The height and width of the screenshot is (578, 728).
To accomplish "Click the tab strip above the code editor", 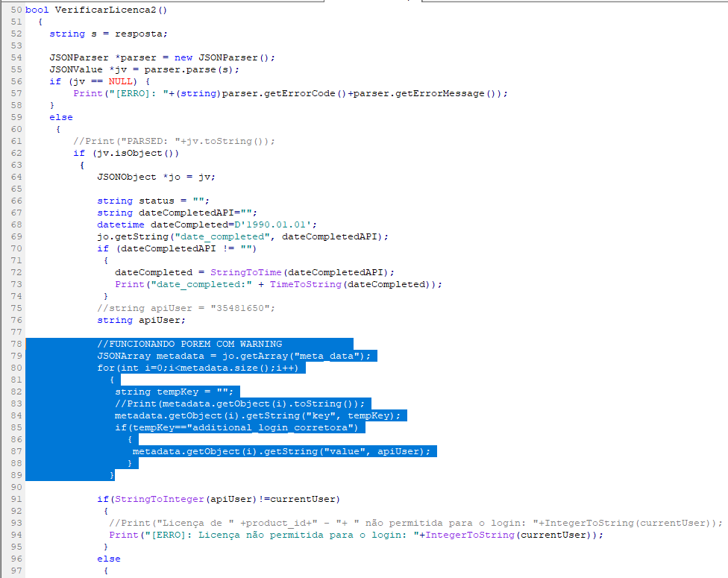I will click(224, 2).
